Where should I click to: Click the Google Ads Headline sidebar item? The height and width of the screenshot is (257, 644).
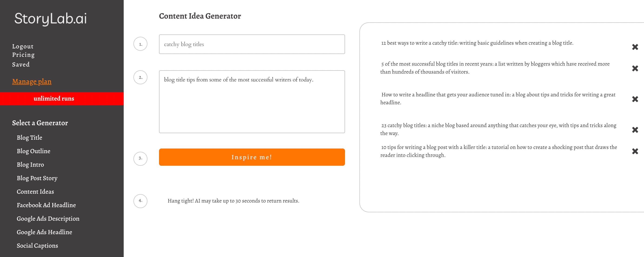[43, 231]
